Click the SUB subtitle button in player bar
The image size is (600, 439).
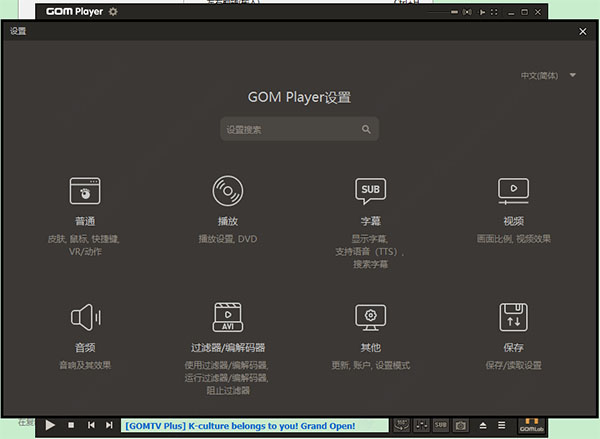(x=441, y=425)
